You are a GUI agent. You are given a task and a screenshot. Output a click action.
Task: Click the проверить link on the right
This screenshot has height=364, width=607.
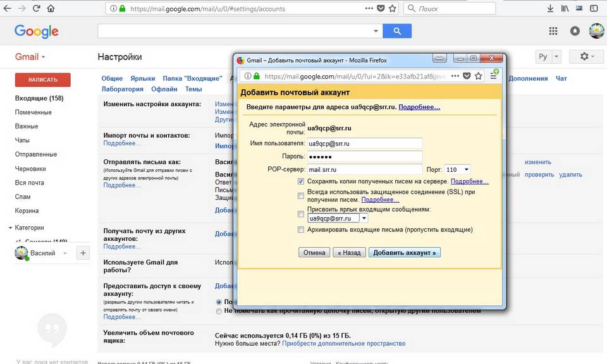[539, 175]
